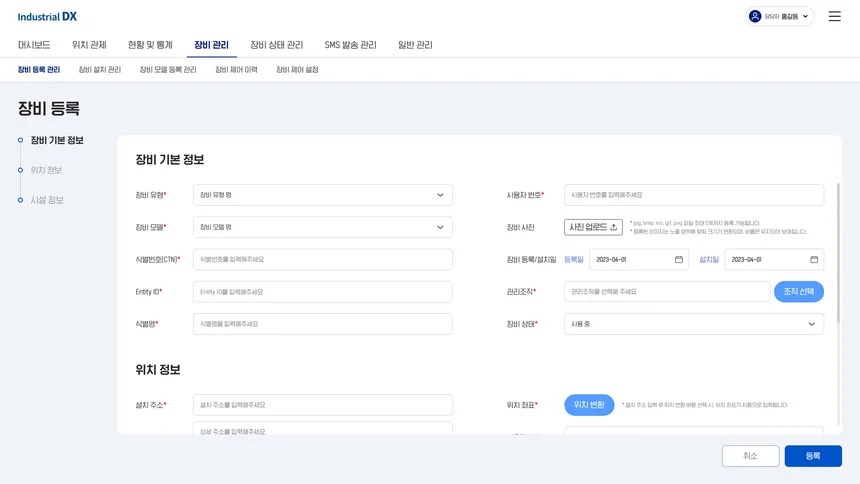The image size is (860, 484).
Task: Go to the 대시보드 tab
Action: tap(34, 45)
